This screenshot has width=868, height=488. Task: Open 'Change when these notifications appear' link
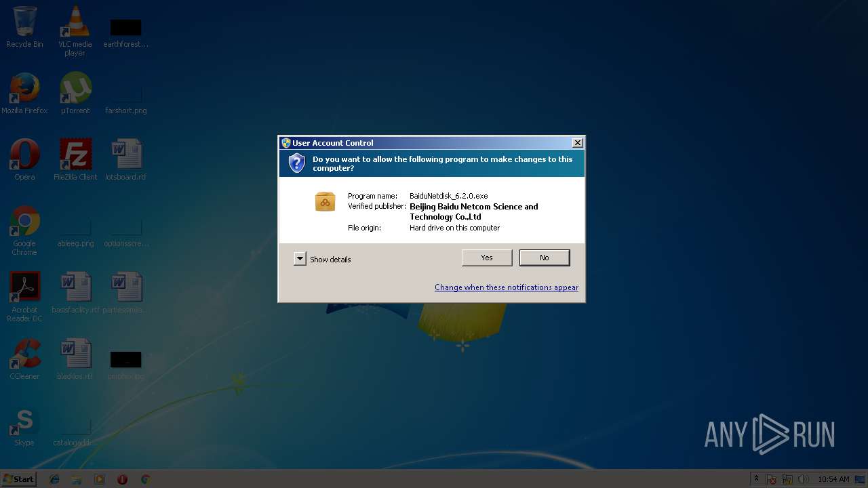tap(507, 287)
